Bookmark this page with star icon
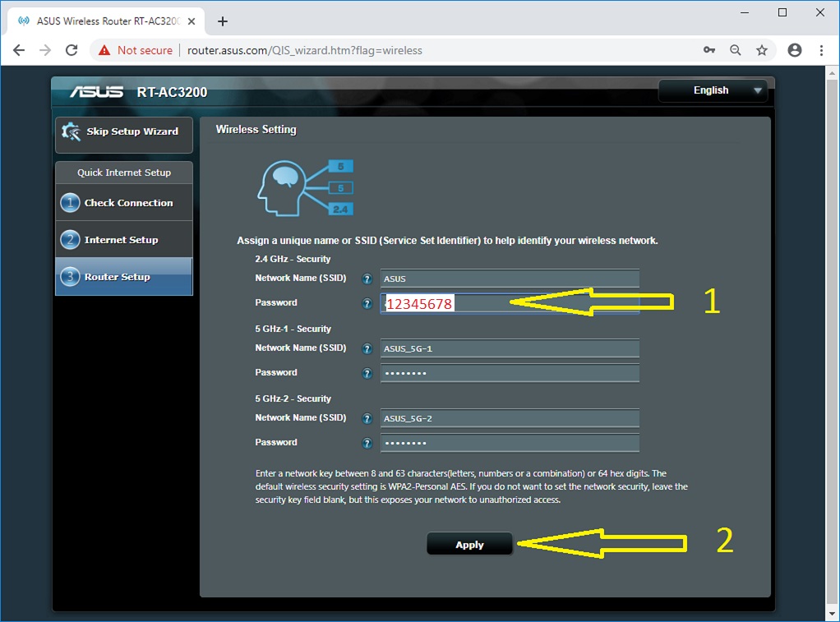This screenshot has height=622, width=840. 762,50
